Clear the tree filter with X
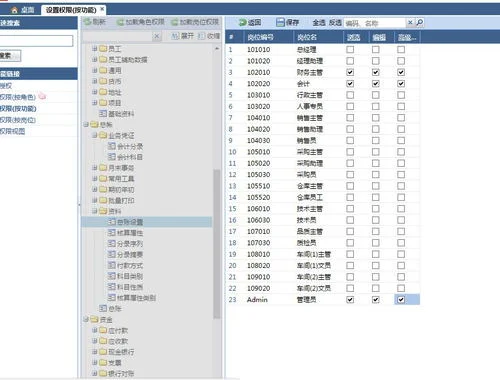 pyautogui.click(x=157, y=36)
